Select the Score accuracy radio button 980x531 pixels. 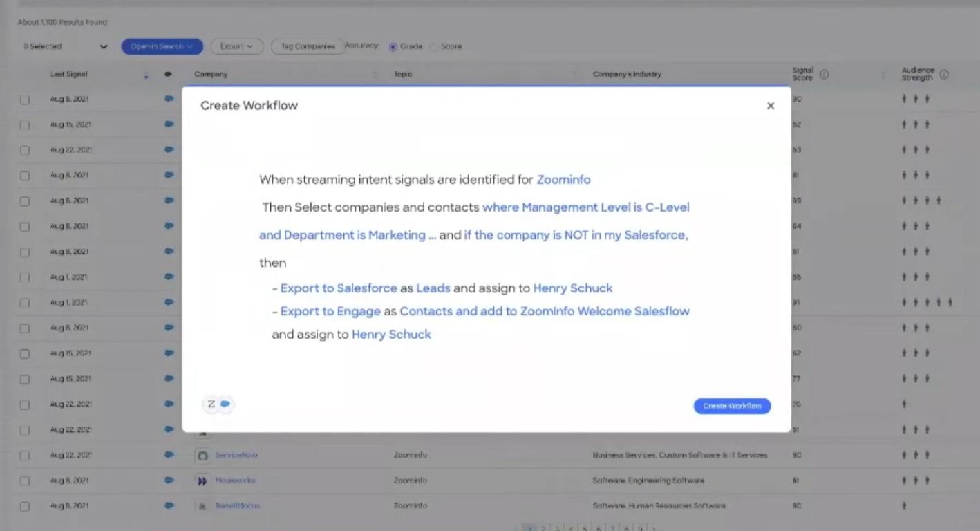[x=434, y=47]
